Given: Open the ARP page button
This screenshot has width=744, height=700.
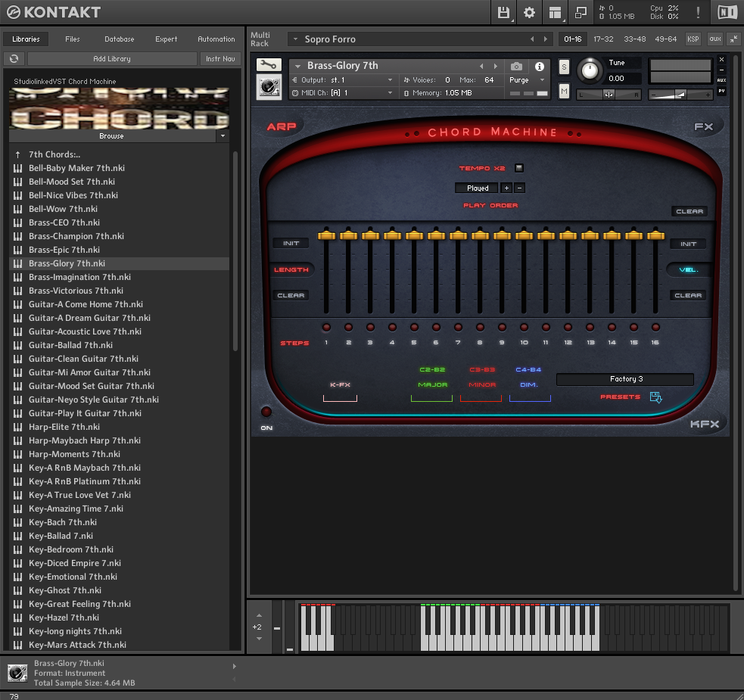Looking at the screenshot, I should [282, 126].
